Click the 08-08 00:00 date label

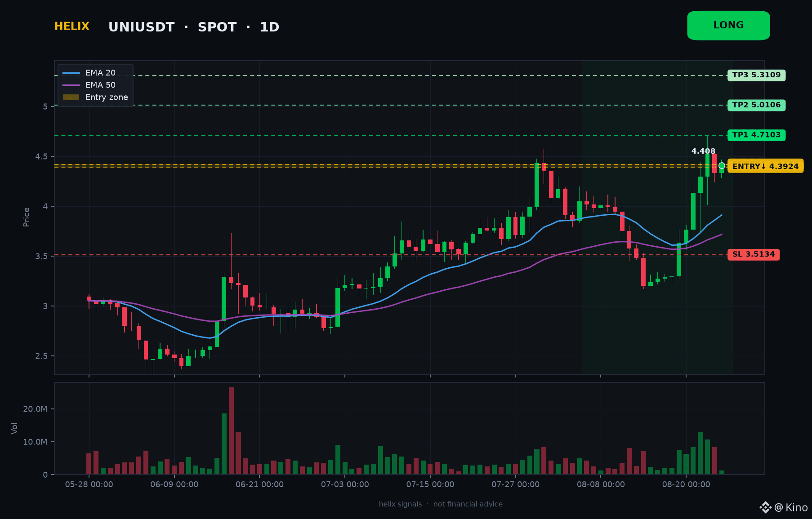click(601, 484)
